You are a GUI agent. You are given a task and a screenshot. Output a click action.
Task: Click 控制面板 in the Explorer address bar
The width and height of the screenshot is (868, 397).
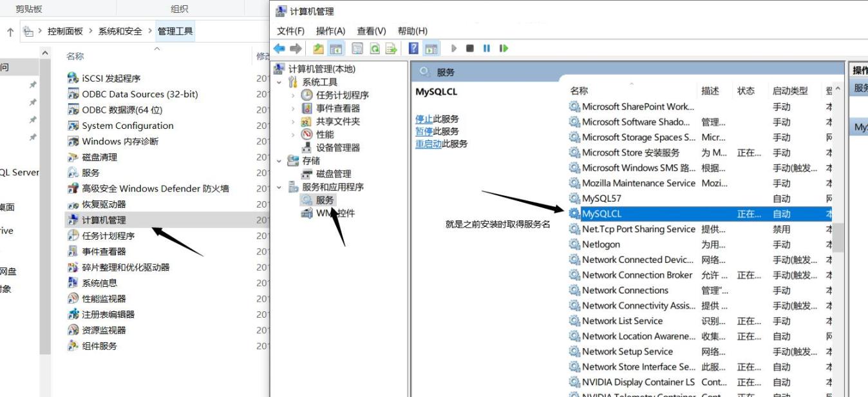point(65,31)
